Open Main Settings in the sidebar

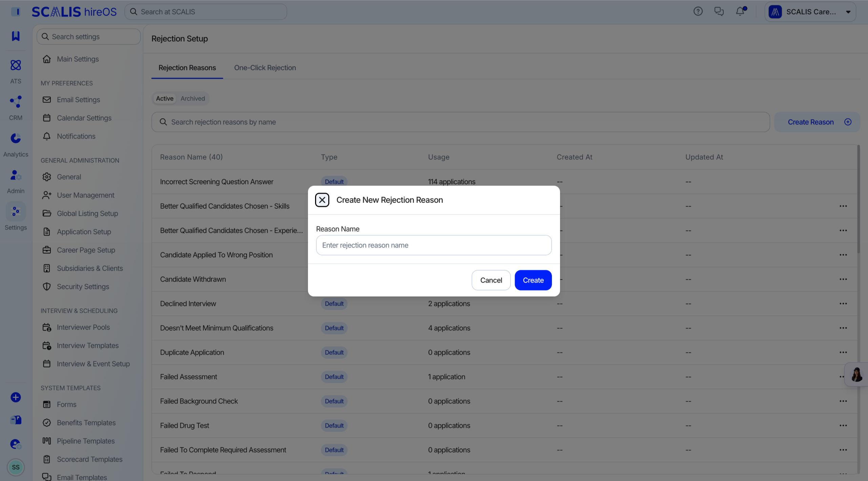[78, 59]
